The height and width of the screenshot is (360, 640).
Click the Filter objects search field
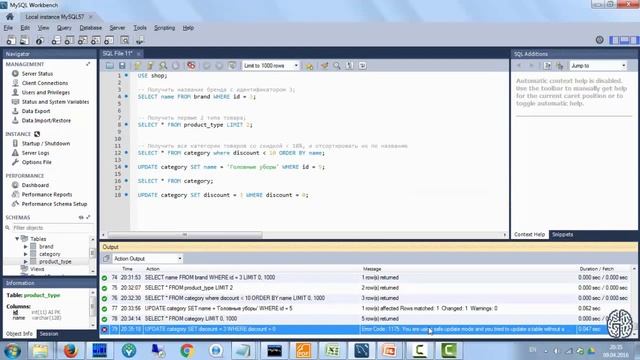[x=49, y=228]
